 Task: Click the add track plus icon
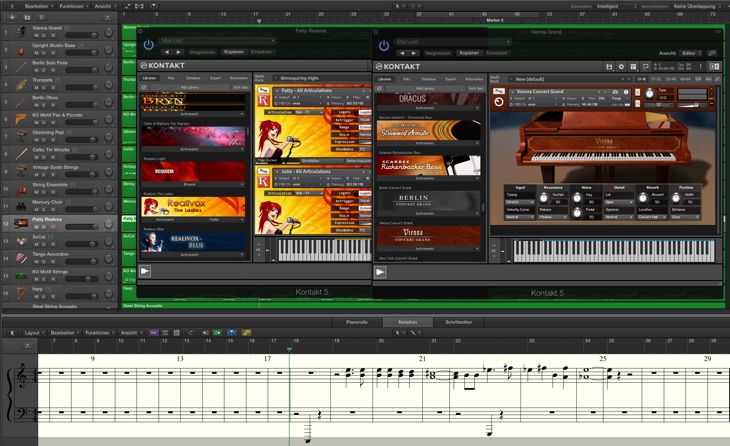click(x=12, y=17)
